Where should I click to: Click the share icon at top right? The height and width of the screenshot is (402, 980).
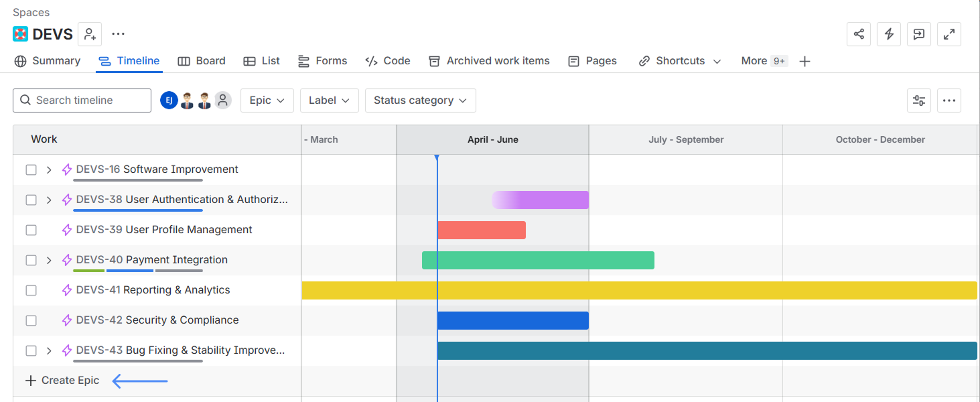pos(859,34)
